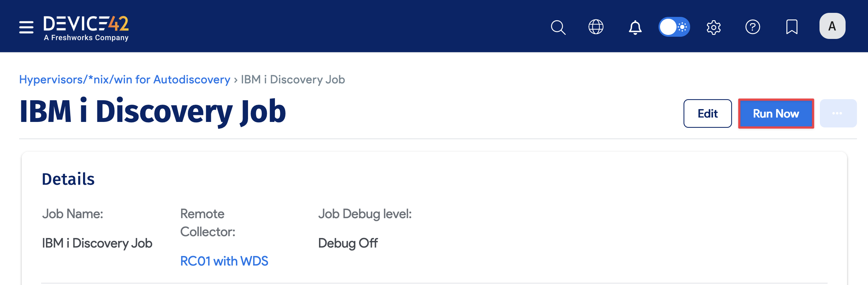
Task: Switch the theme toggle to light mode
Action: coord(674,27)
